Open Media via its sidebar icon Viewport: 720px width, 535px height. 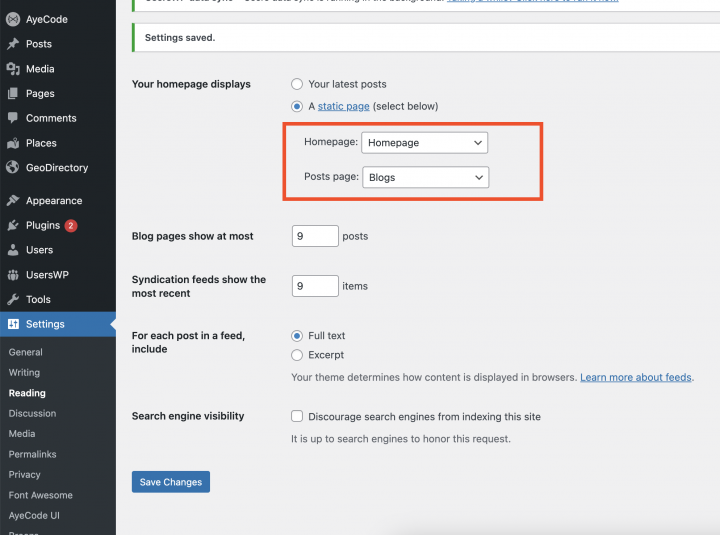pyautogui.click(x=13, y=69)
